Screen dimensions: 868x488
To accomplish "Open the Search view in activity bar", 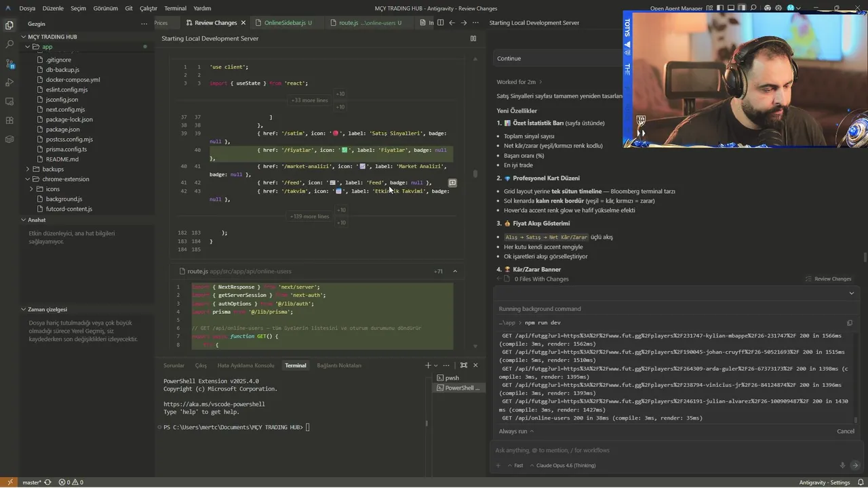I will click(9, 44).
